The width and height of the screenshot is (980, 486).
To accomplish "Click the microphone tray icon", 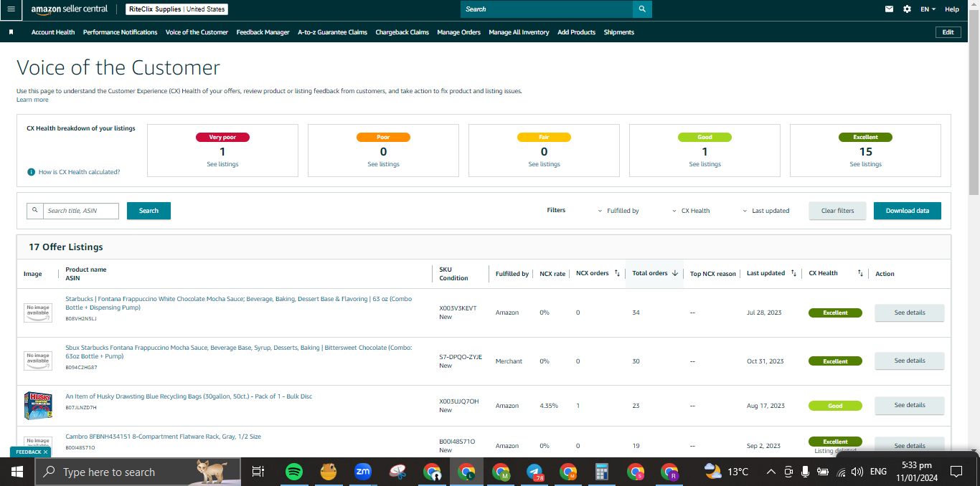I will 806,472.
